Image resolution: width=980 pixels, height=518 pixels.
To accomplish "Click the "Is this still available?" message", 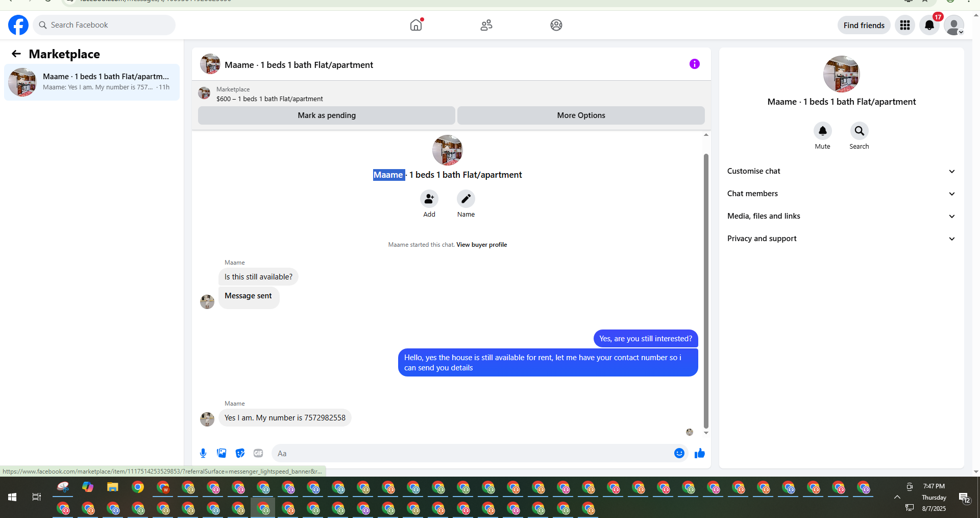I will 258,277.
